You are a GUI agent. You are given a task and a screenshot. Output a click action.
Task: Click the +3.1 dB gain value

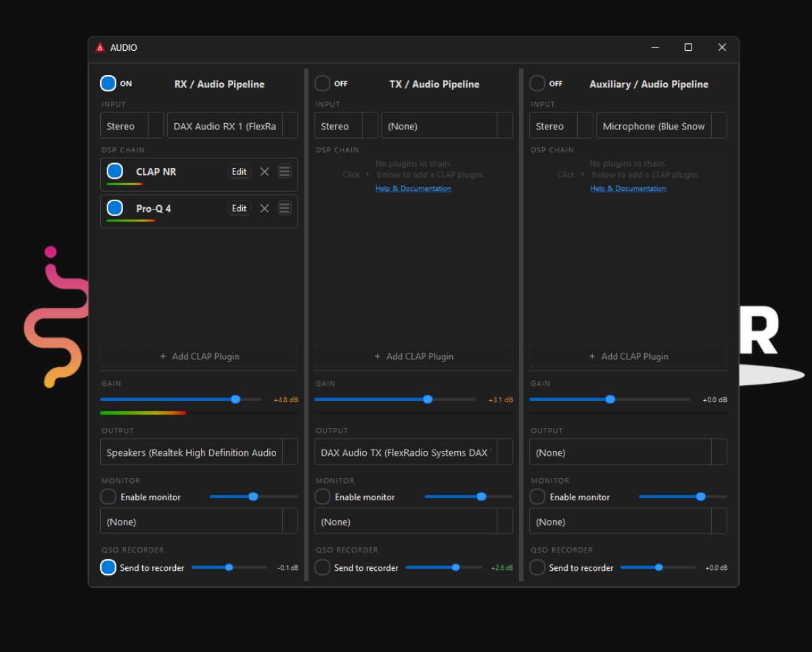501,400
